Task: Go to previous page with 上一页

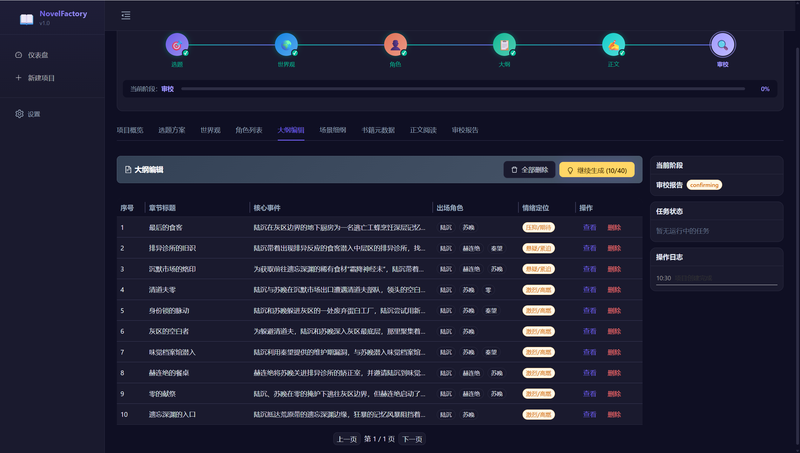Action: tap(346, 439)
